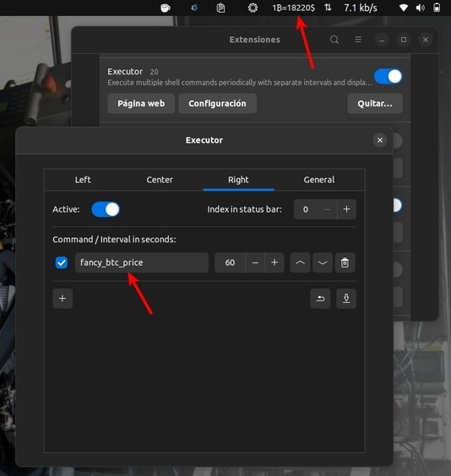Maximize the Extensiones window
This screenshot has height=476, width=451.
tap(404, 40)
